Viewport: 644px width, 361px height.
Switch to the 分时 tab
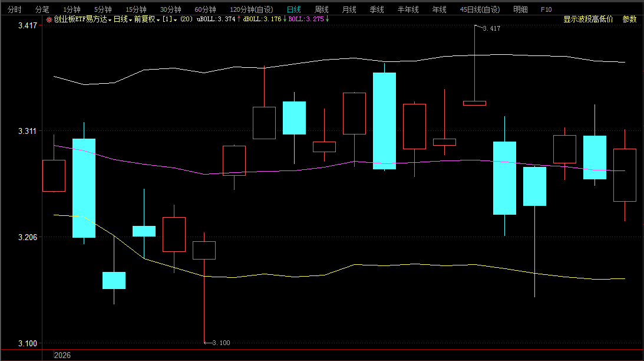pyautogui.click(x=14, y=9)
